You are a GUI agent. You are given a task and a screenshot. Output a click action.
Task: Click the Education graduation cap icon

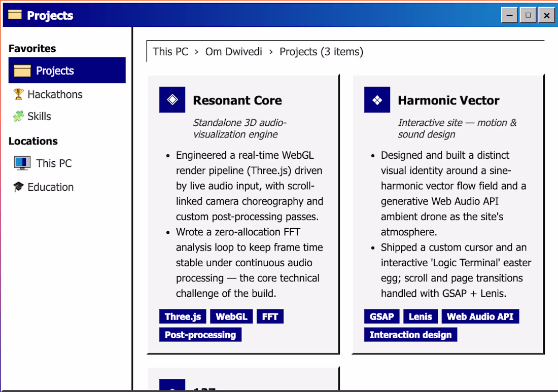tap(18, 187)
